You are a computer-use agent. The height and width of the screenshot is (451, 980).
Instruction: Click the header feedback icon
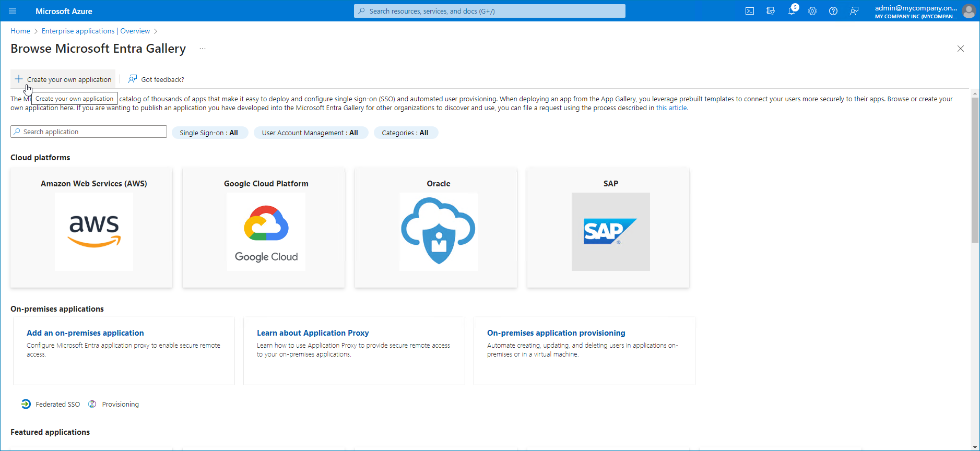point(854,11)
